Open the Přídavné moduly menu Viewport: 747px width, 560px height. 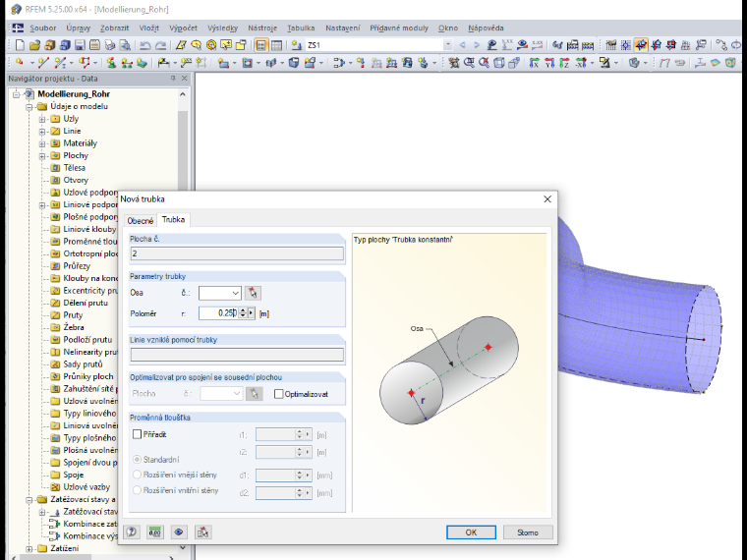[399, 28]
